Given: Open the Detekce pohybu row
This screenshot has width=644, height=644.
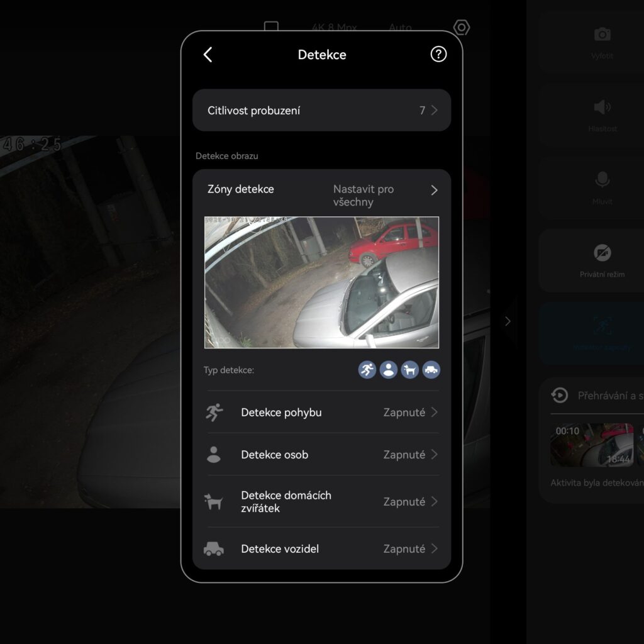Looking at the screenshot, I should click(281, 413).
